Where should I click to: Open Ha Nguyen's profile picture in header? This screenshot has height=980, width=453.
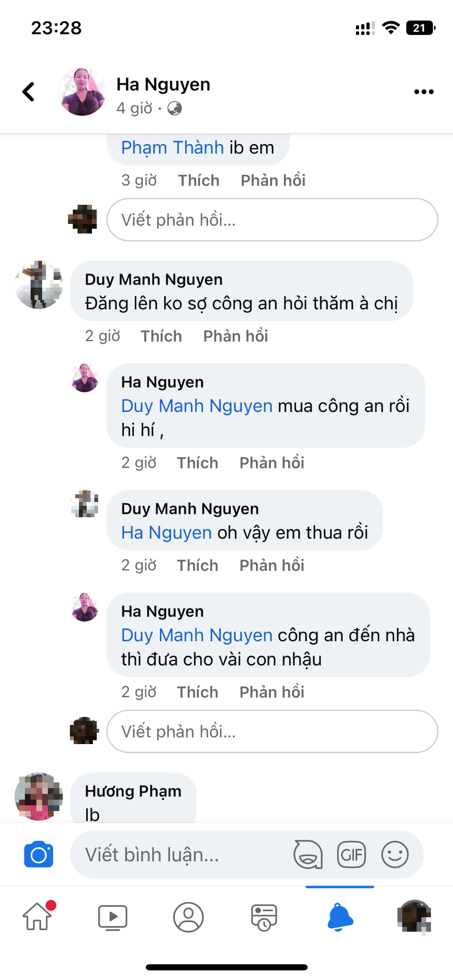pyautogui.click(x=82, y=92)
